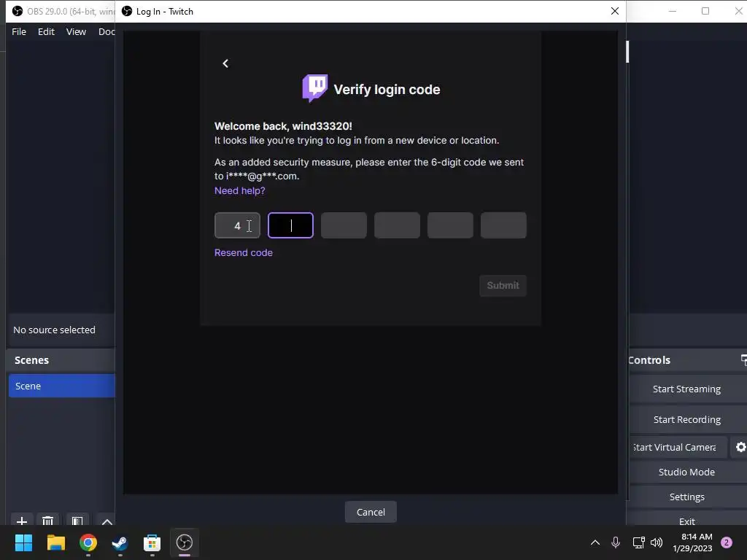
Task: Minimize the OBS main window
Action: pyautogui.click(x=672, y=11)
